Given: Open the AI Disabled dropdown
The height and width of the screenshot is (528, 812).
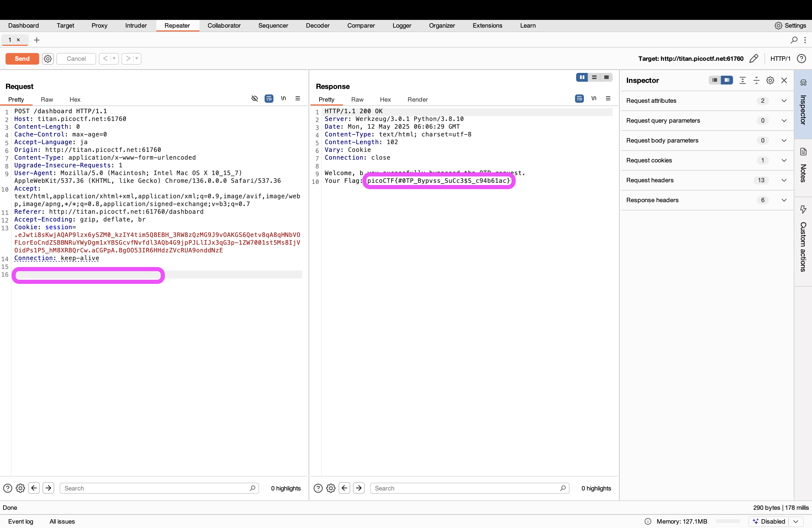Looking at the screenshot, I should pos(796,521).
